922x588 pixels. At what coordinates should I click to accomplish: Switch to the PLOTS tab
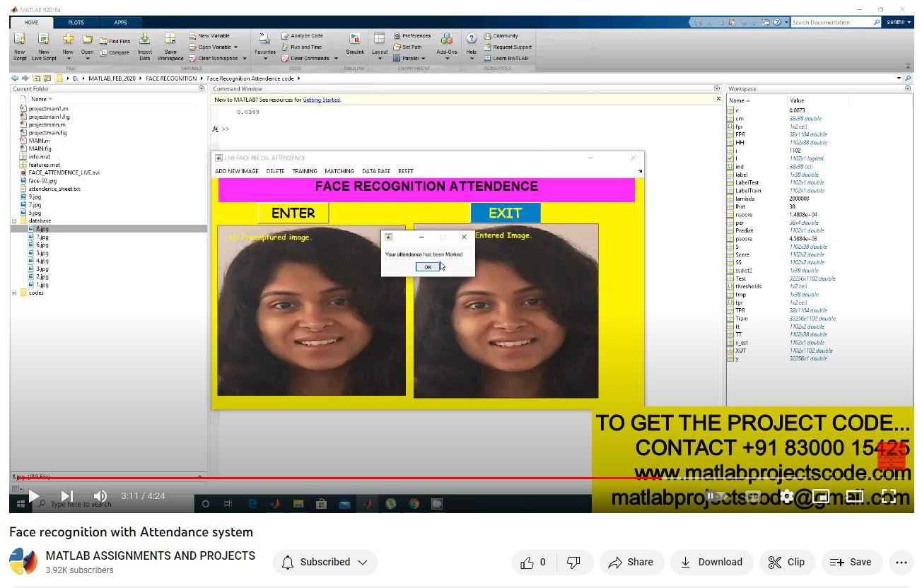[76, 23]
